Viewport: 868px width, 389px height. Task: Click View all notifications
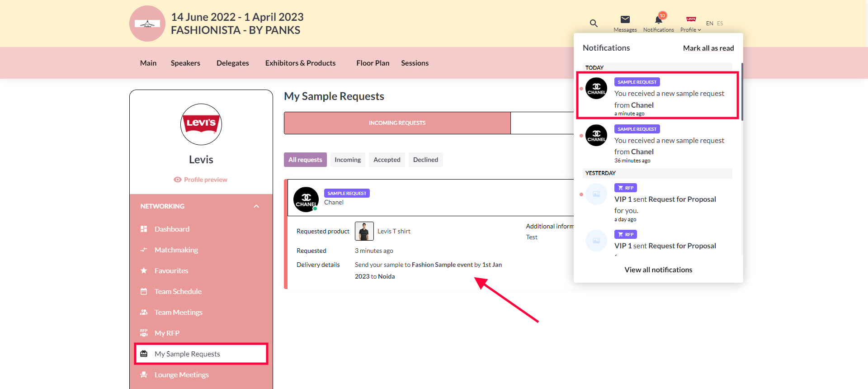point(658,270)
